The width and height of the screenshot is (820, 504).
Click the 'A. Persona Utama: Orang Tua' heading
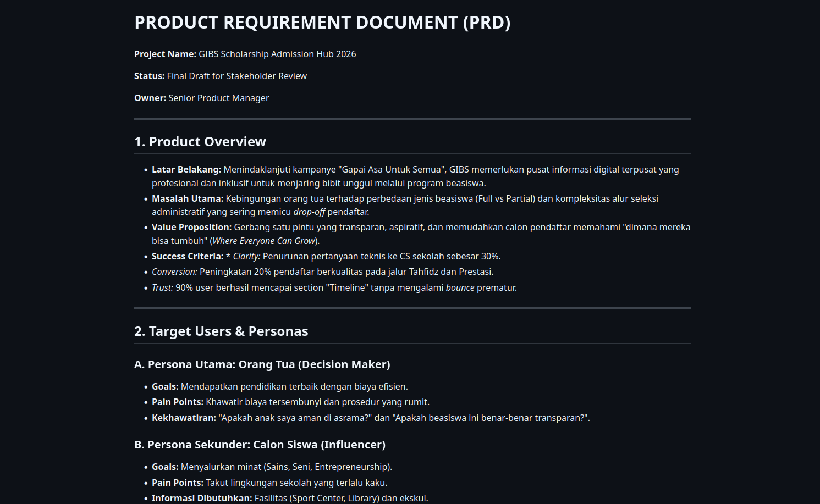click(262, 364)
